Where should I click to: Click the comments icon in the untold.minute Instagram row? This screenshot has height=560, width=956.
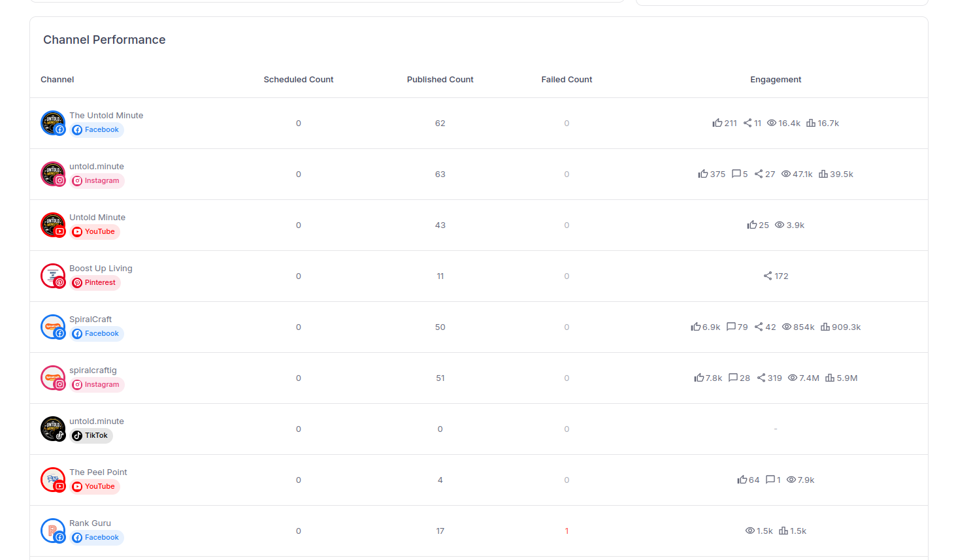(736, 174)
